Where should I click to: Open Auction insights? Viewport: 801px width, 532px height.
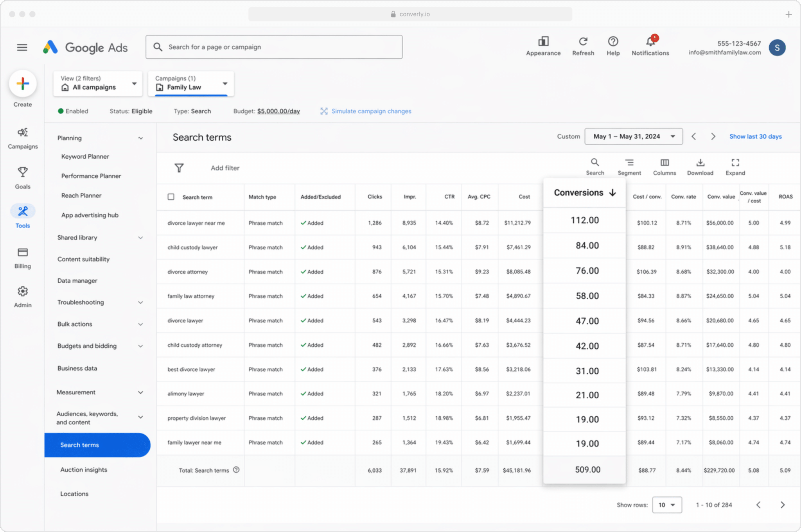click(x=84, y=470)
